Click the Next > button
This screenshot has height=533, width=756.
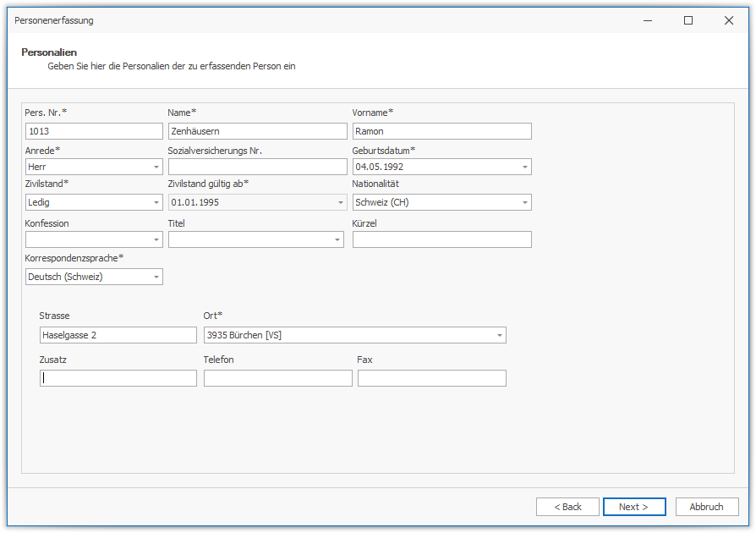[x=633, y=507]
